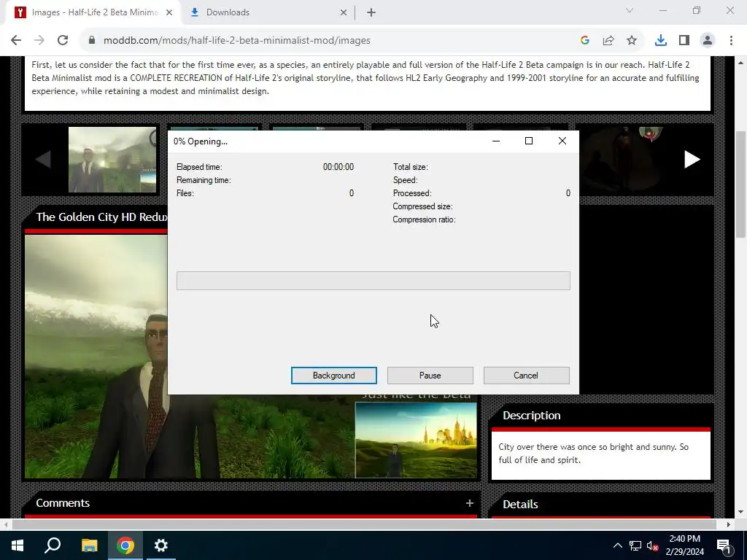Click the Background button in the extraction dialog

(334, 376)
